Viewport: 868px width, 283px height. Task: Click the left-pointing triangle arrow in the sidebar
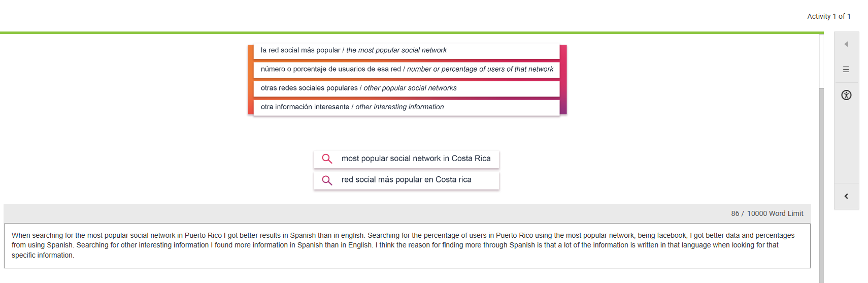846,44
